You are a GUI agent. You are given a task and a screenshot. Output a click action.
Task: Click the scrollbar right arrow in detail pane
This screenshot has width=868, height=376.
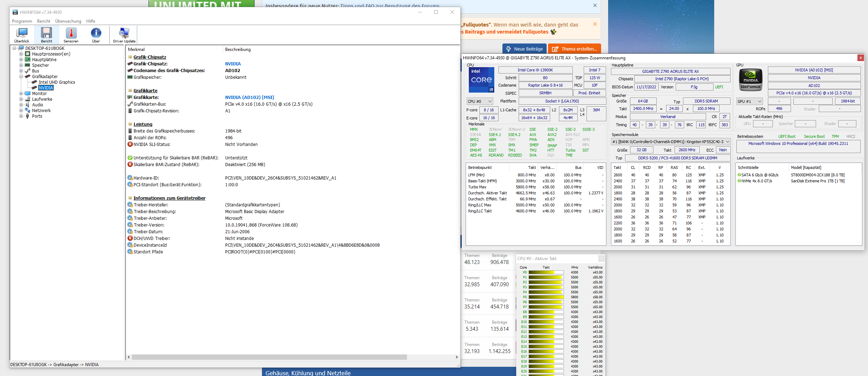pyautogui.click(x=457, y=357)
